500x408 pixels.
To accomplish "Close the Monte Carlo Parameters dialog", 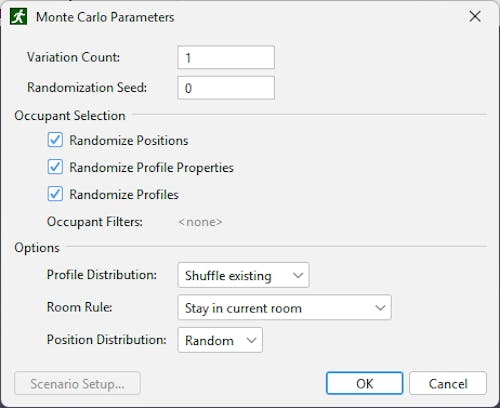I will click(475, 16).
